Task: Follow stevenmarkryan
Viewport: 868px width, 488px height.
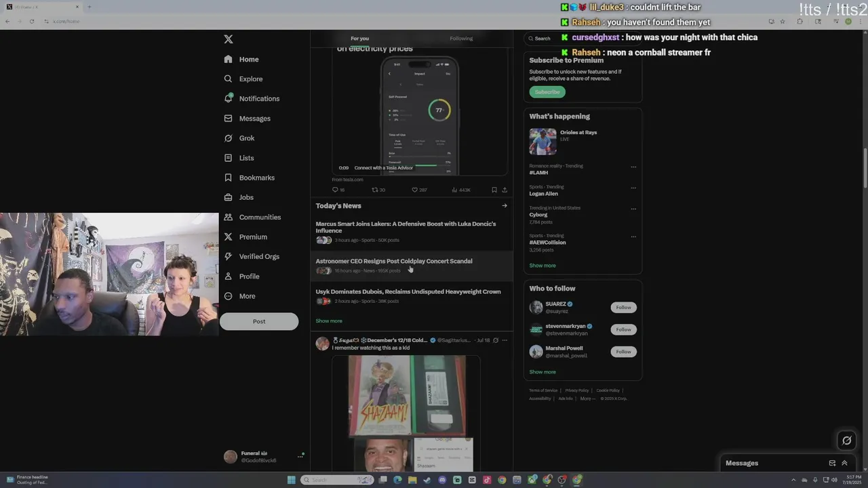Action: (x=623, y=329)
